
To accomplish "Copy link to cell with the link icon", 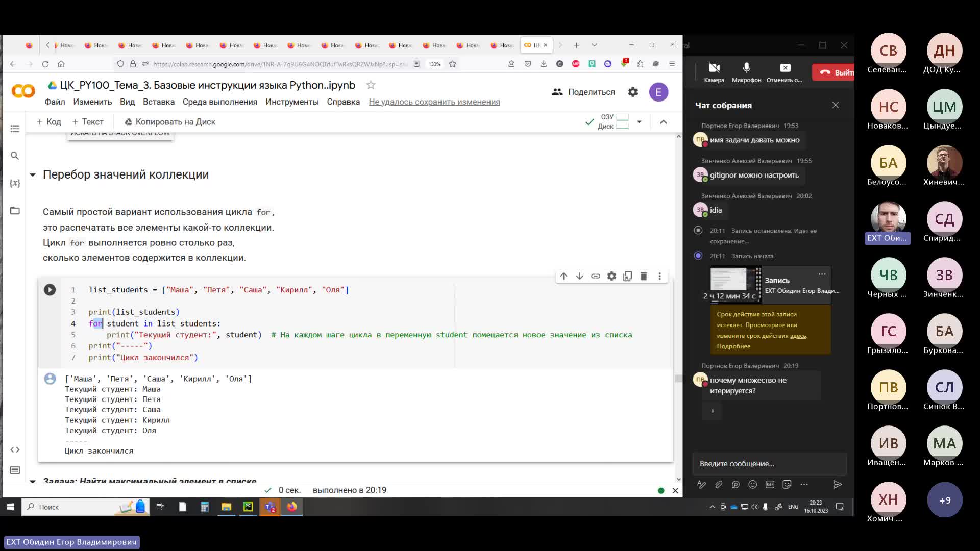I will point(596,276).
